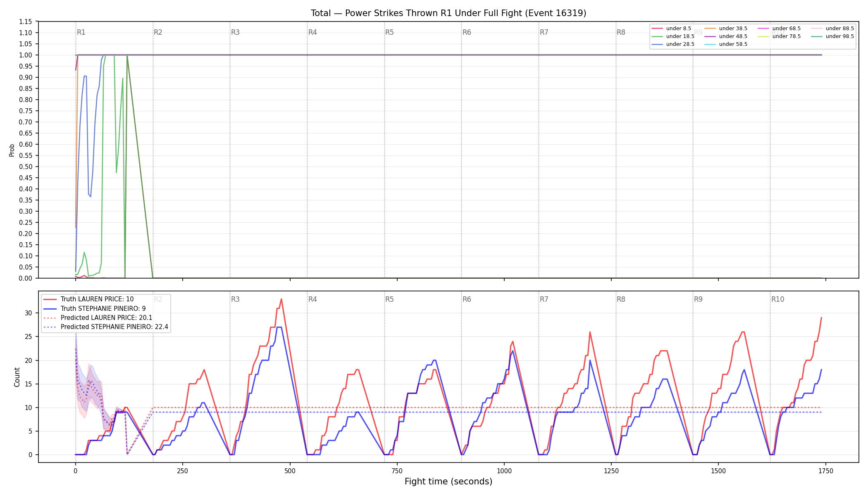Click the 'Fight time (seconds)' axis label

pyautogui.click(x=448, y=482)
